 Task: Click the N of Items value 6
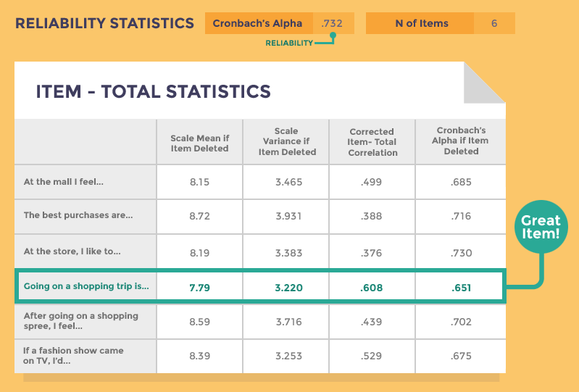pos(494,23)
